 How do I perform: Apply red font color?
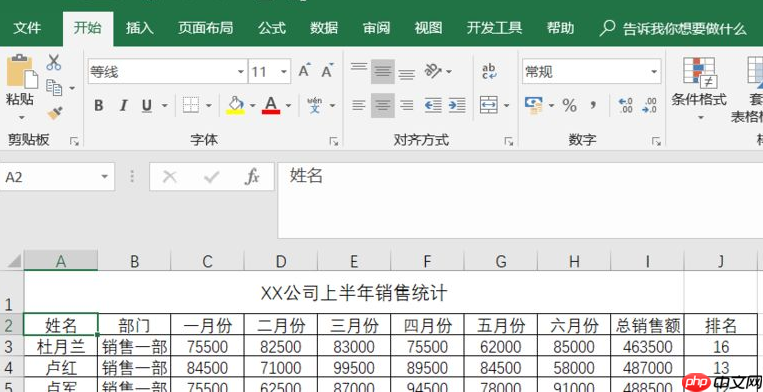(271, 105)
